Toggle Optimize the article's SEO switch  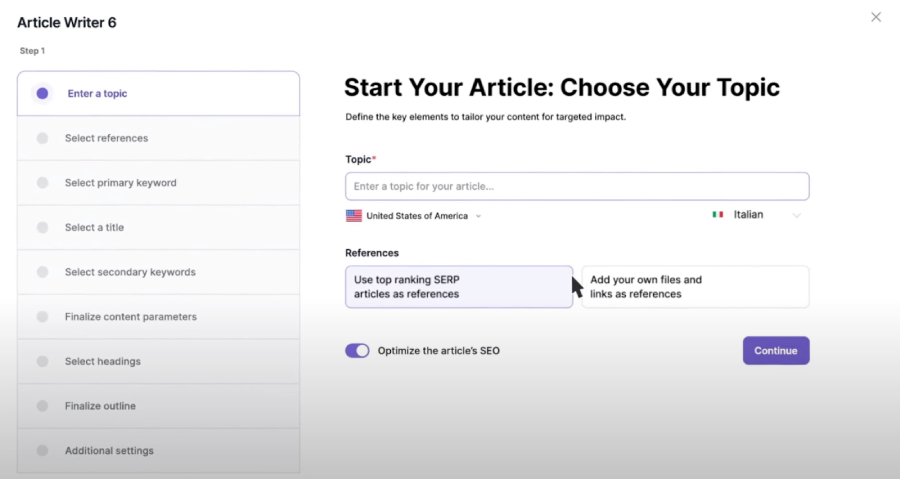(x=357, y=351)
